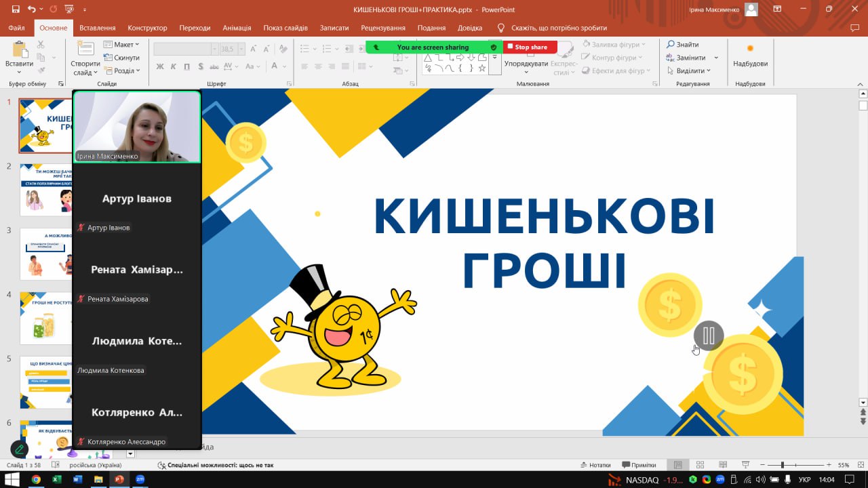868x488 pixels.
Task: Open the File (Файл) menu
Action: coord(16,28)
